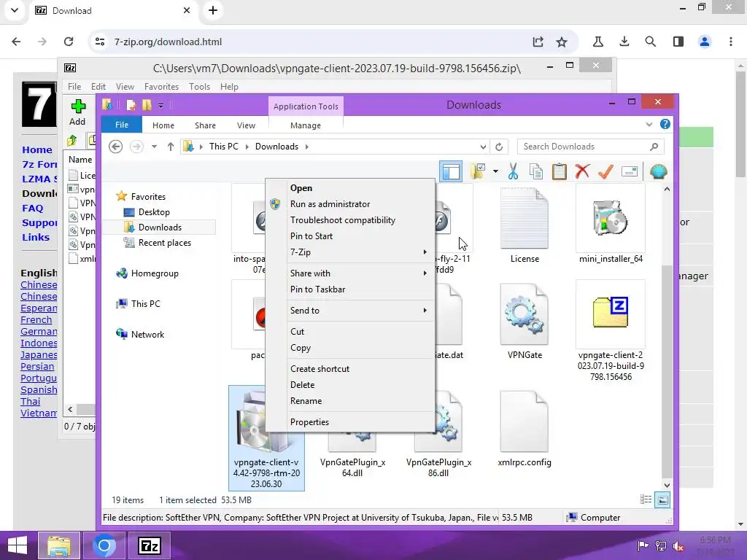Viewport: 747px width, 560px height.
Task: Switch to large icons view in status bar
Action: [x=662, y=500]
